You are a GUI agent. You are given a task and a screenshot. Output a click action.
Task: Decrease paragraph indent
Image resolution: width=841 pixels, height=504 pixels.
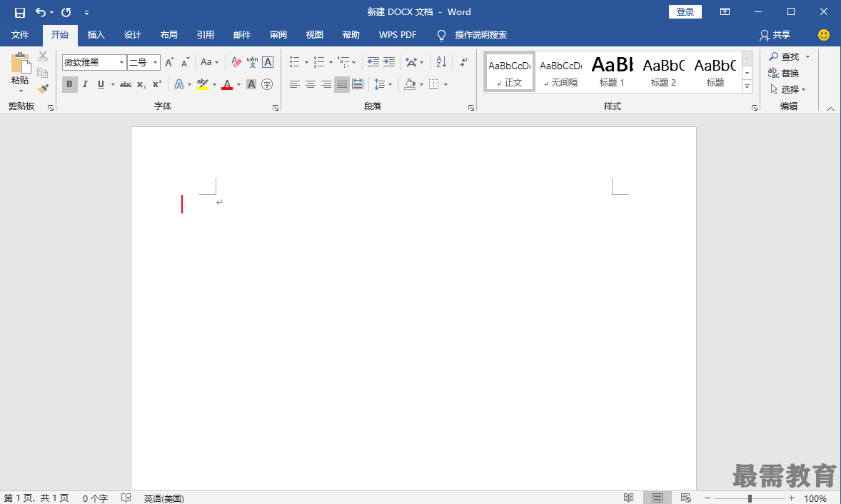pos(373,62)
